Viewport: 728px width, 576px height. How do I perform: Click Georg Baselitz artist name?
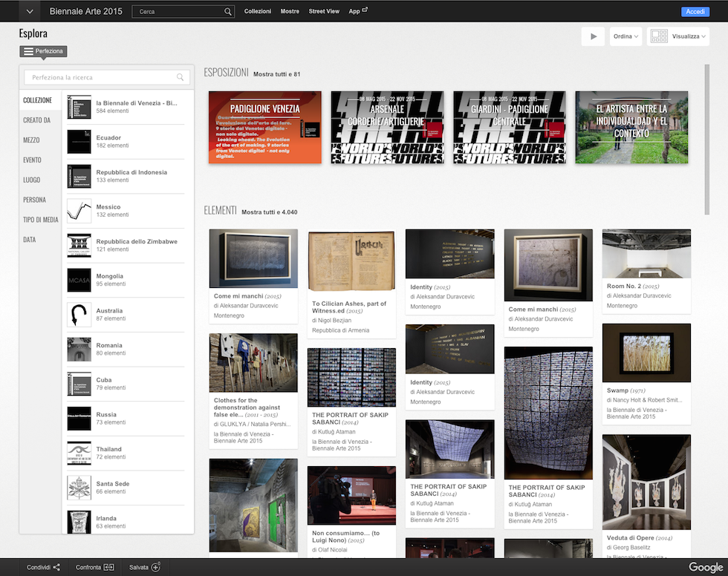click(631, 548)
